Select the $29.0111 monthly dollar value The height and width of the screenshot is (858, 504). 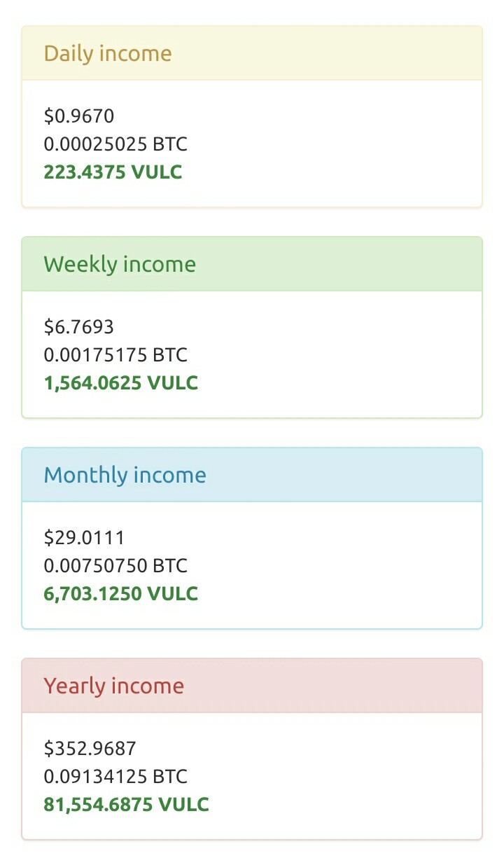coord(84,538)
